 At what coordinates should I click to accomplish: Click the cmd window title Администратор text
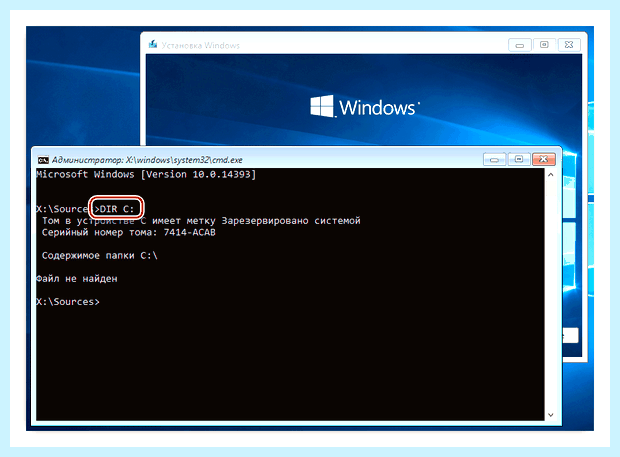147,160
